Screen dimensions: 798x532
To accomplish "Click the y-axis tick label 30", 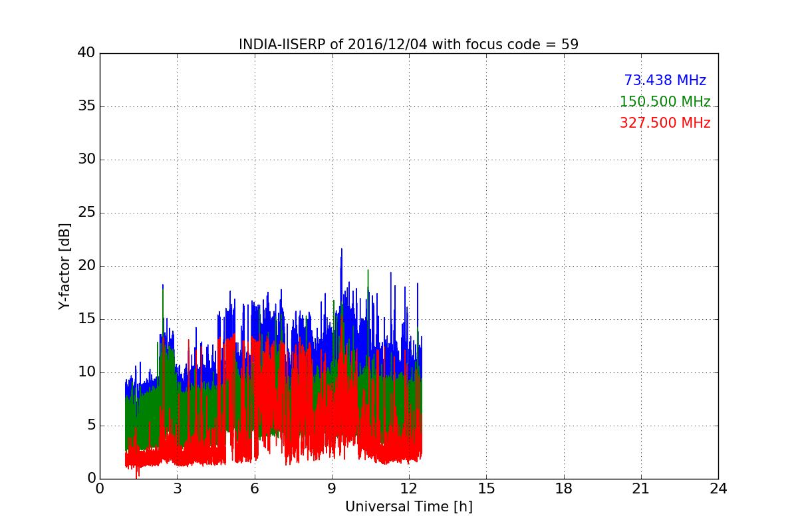I will pyautogui.click(x=86, y=160).
